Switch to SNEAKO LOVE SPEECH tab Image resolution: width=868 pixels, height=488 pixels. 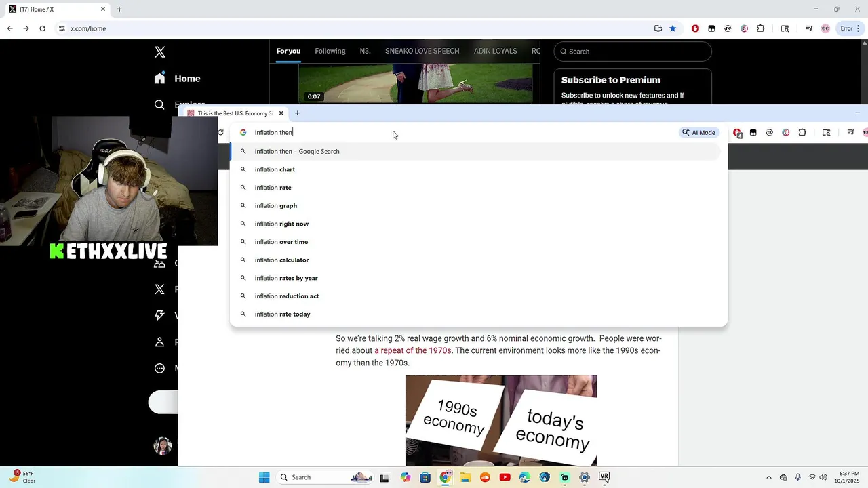(422, 51)
